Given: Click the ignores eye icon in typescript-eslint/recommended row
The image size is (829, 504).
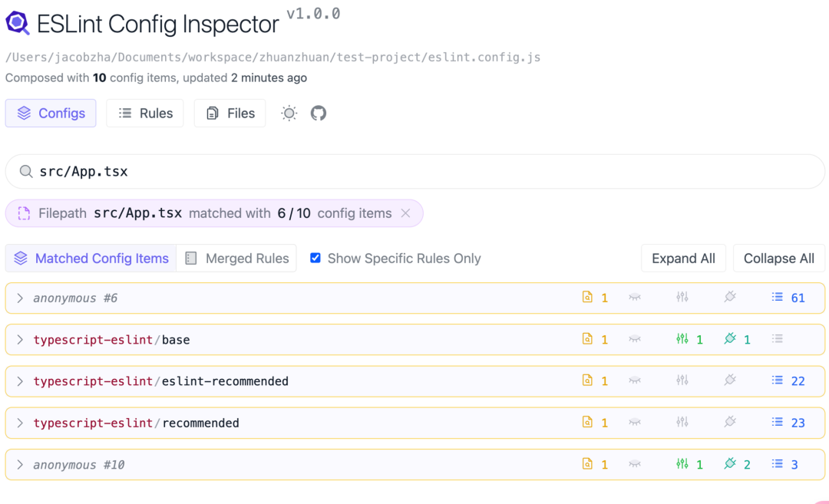Looking at the screenshot, I should pyautogui.click(x=635, y=423).
